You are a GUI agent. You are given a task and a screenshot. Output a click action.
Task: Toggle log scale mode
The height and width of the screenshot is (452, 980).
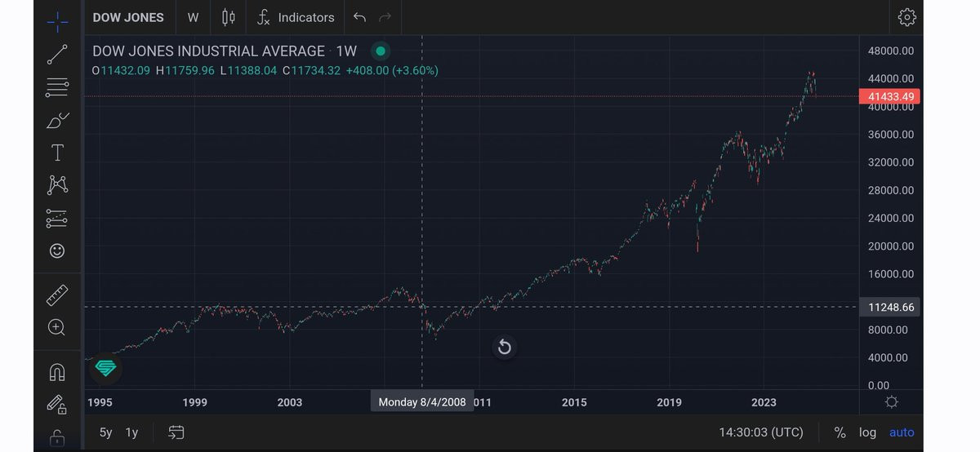(868, 432)
